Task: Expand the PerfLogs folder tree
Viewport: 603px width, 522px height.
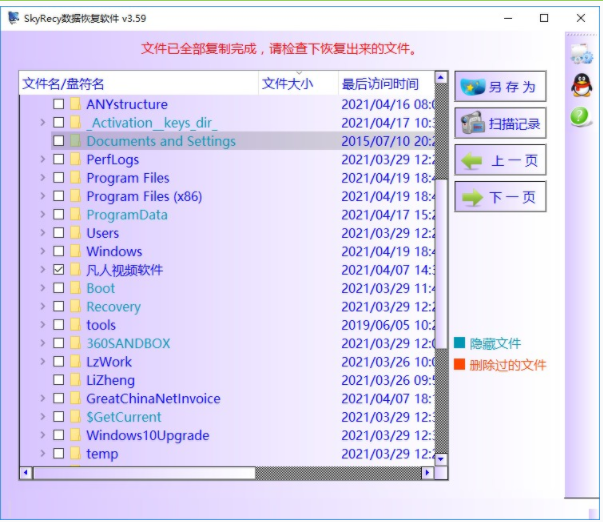Action: 43,159
